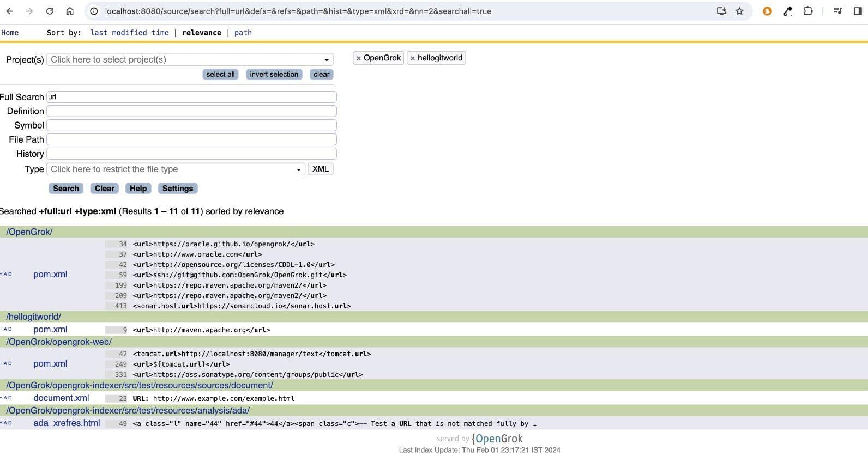The image size is (868, 456).
Task: Click the Clear form button
Action: (105, 189)
